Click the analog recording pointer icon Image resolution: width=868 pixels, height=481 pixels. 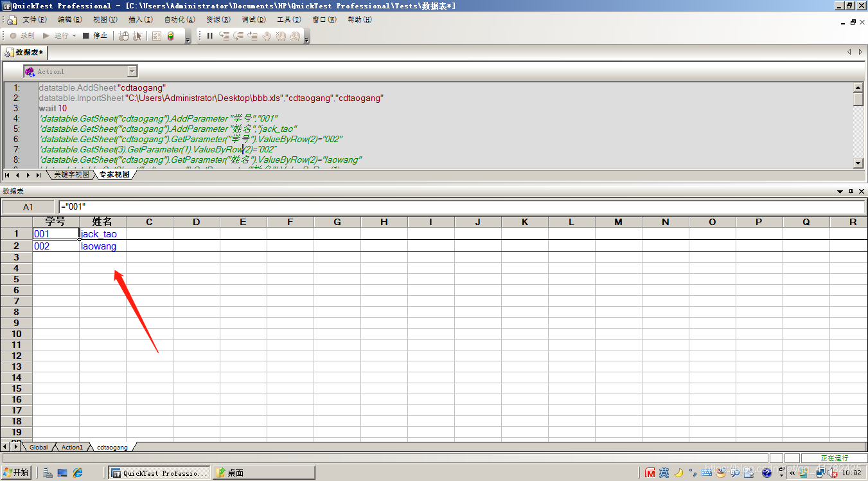pyautogui.click(x=137, y=36)
